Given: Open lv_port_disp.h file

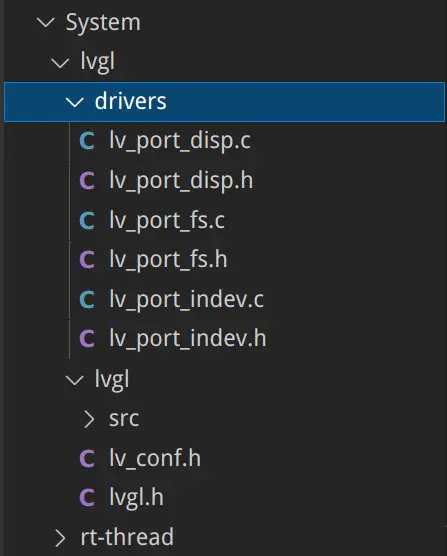Looking at the screenshot, I should pyautogui.click(x=181, y=181).
